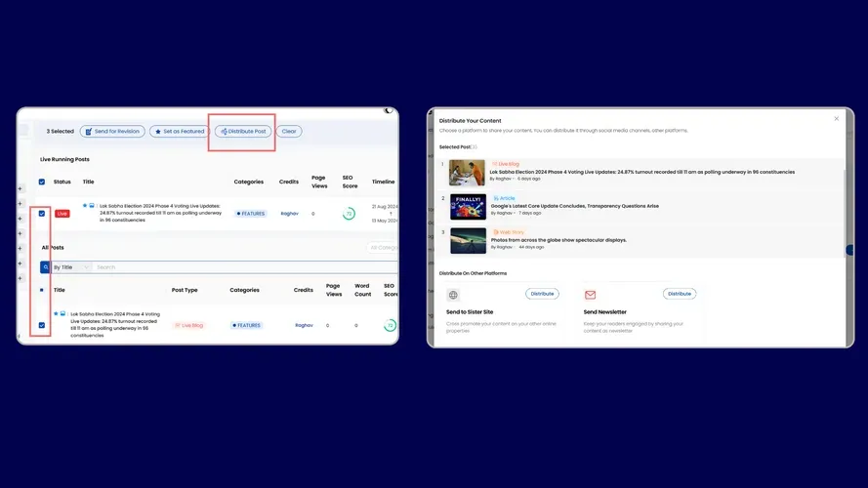Click the blue search magnifier icon
The height and width of the screenshot is (488, 868).
pos(45,266)
